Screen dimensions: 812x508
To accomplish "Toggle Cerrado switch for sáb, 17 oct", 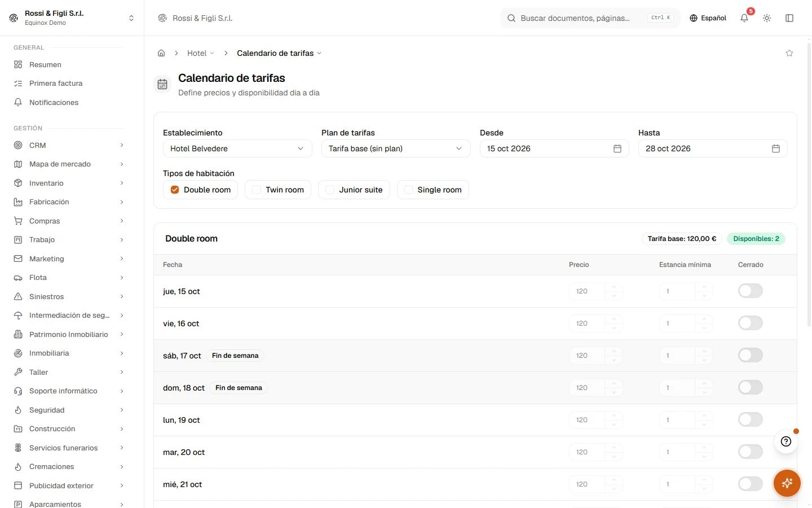I will click(751, 355).
